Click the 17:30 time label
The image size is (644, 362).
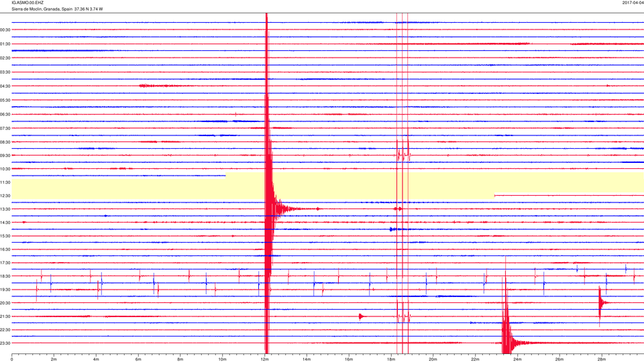pos(5,263)
